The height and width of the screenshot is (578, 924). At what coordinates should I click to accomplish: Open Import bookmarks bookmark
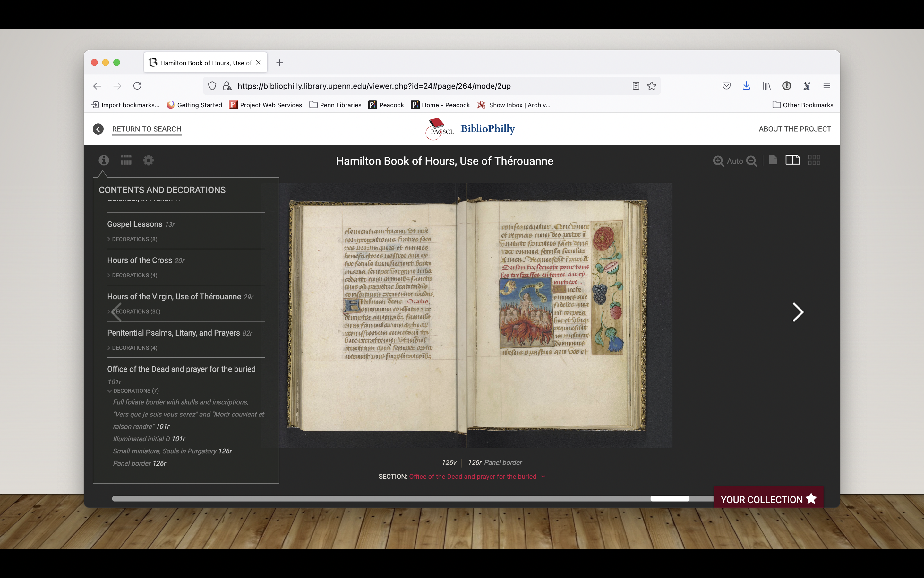coord(125,105)
